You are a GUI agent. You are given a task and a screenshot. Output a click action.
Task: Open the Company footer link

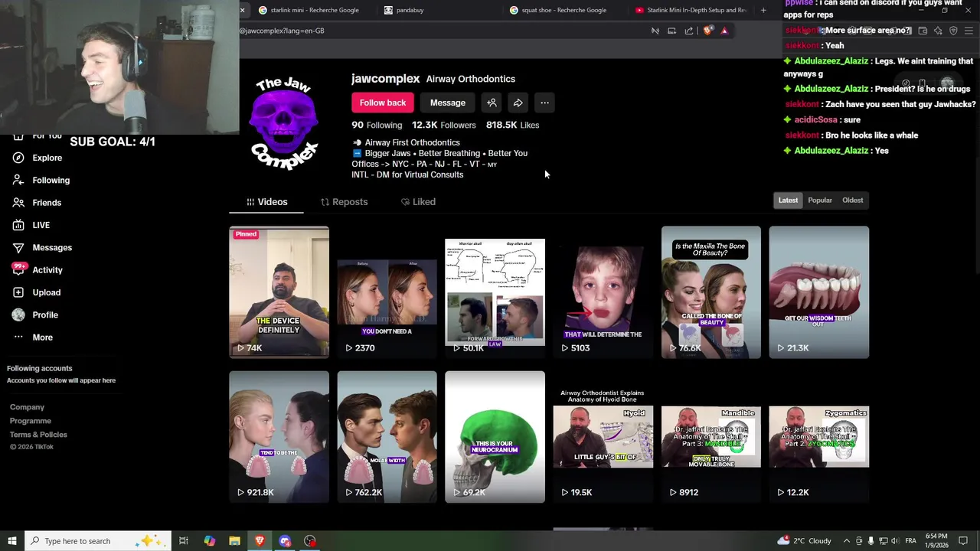(x=27, y=407)
